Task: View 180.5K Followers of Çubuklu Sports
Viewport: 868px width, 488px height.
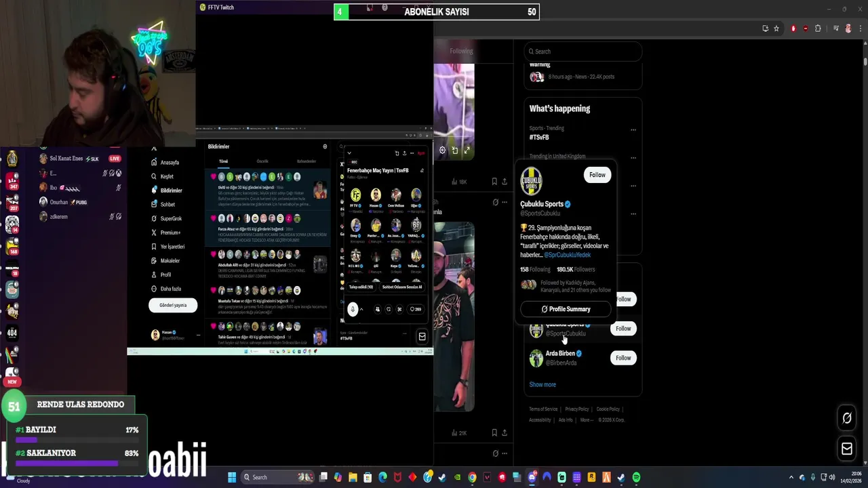Action: [576, 269]
